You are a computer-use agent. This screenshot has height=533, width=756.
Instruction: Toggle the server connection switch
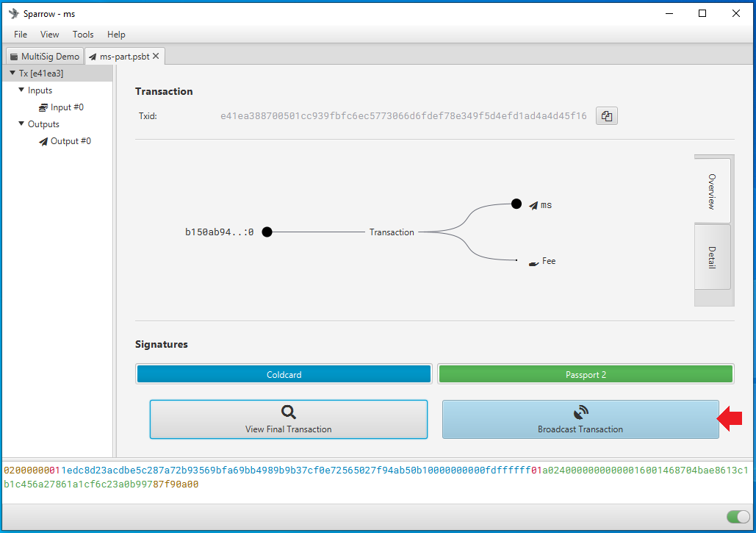[738, 517]
